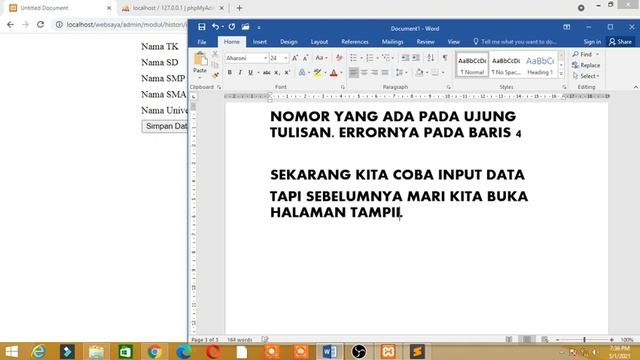Center align the text
Viewport: 640px width, 360px height.
click(364, 73)
